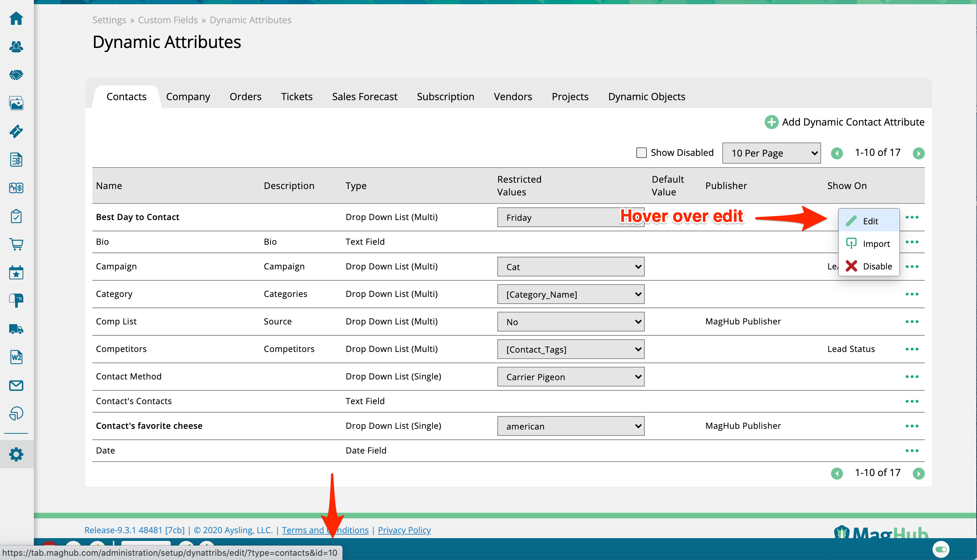977x560 pixels.
Task: Click the three-dot menu for Competitors row
Action: coord(912,349)
